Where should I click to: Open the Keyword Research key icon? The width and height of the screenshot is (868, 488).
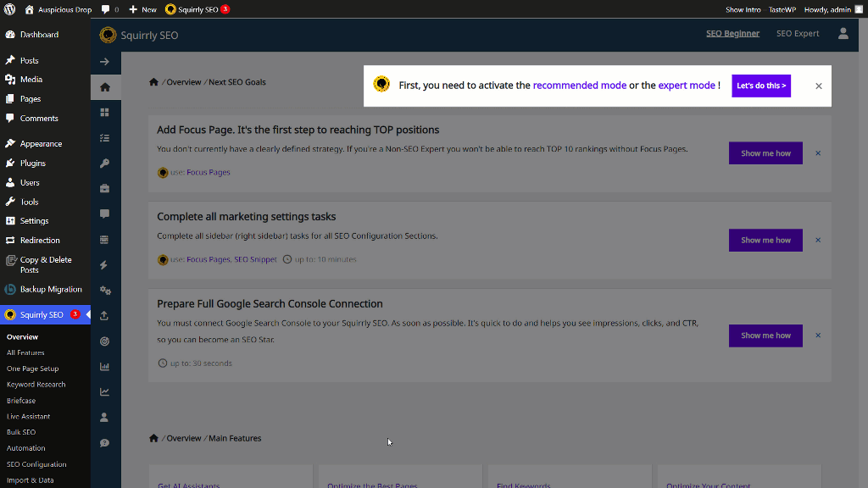point(104,164)
